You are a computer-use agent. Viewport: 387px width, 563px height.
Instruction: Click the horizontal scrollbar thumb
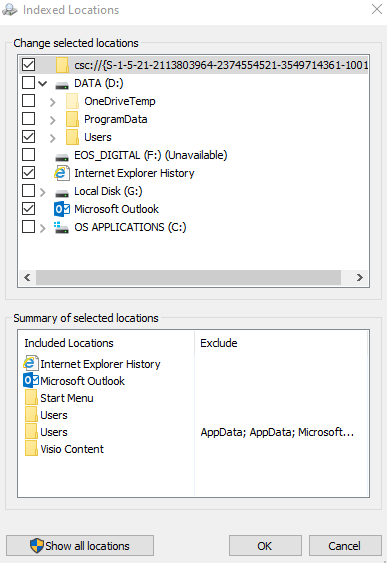(188, 277)
